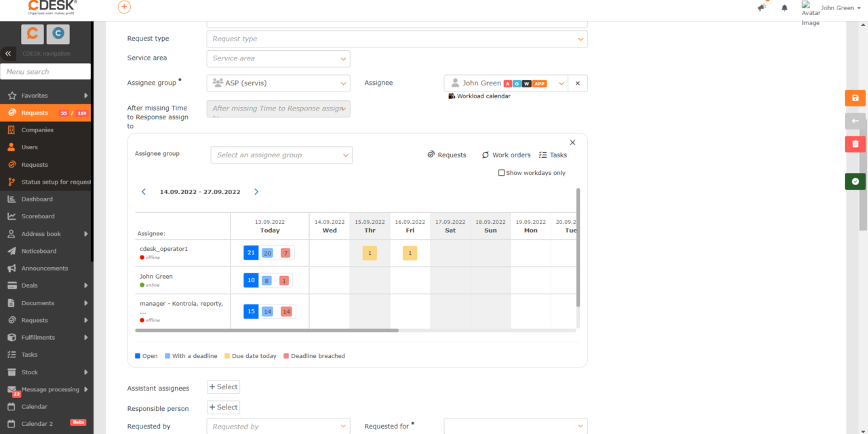868x434 pixels.
Task: Click manager breached count 14
Action: click(x=286, y=312)
